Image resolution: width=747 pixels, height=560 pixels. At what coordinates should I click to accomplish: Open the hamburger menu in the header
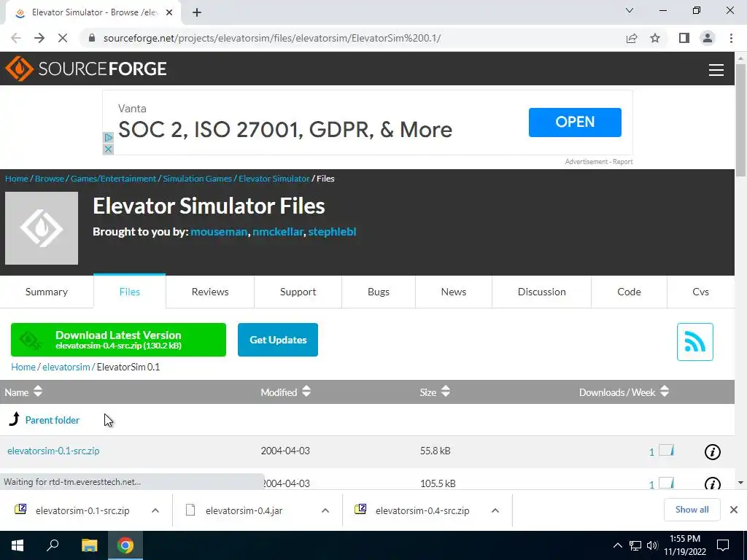click(x=716, y=69)
